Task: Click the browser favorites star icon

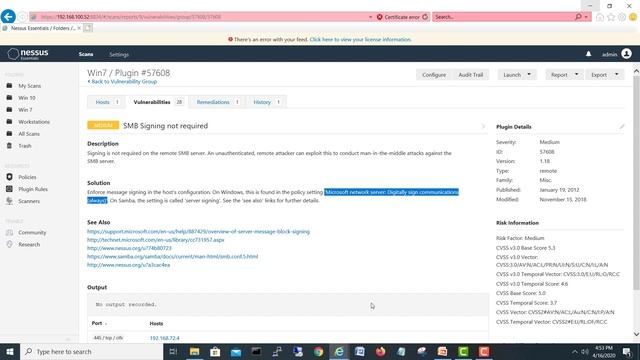Action: pyautogui.click(x=611, y=17)
